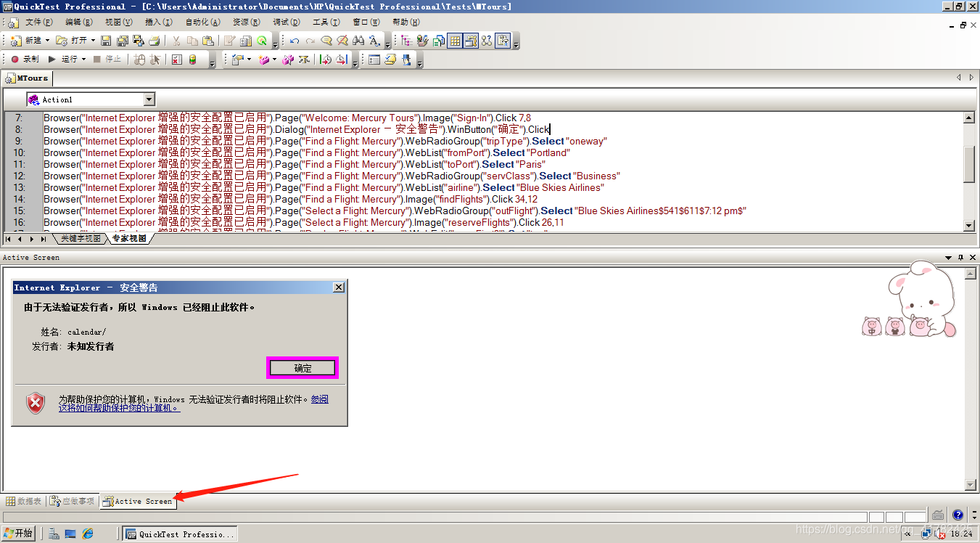Click the Step Into clock arrow icon
The height and width of the screenshot is (543, 980).
326,60
